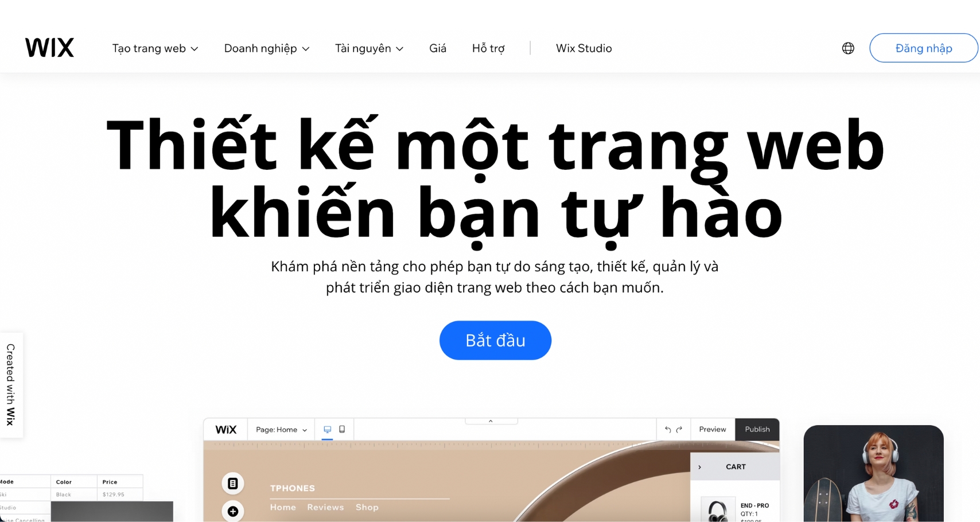980x522 pixels.
Task: Collapse the cart panel chevron
Action: click(x=699, y=467)
